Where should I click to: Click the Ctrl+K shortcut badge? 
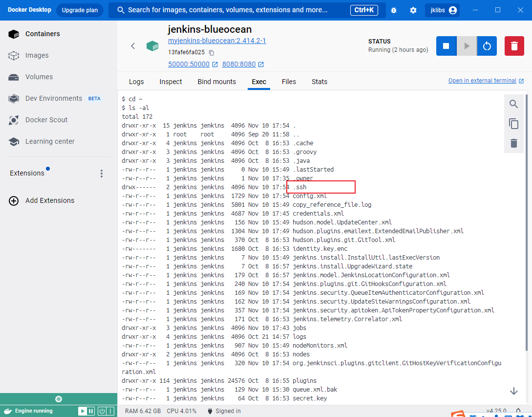coord(364,10)
